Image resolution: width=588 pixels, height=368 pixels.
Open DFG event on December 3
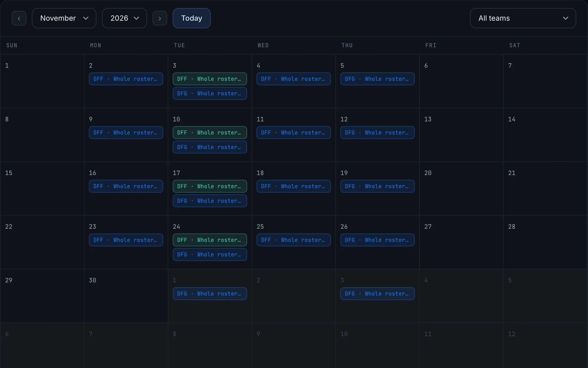[378, 294]
